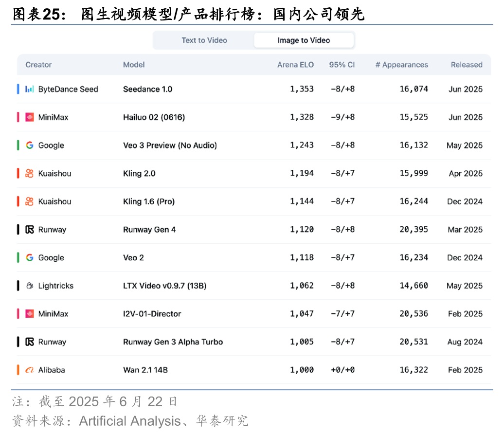Click Kuaishou creator name in Kling 1.6 row
Screen dimensions: 504x434
tap(54, 201)
